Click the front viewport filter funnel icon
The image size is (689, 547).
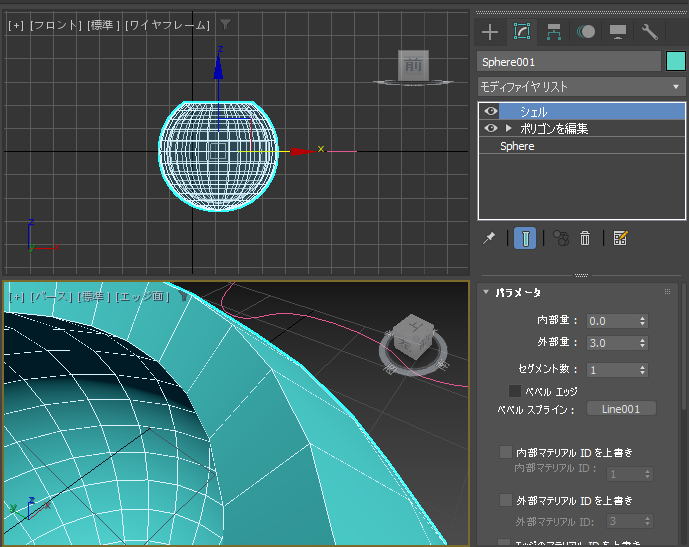225,24
